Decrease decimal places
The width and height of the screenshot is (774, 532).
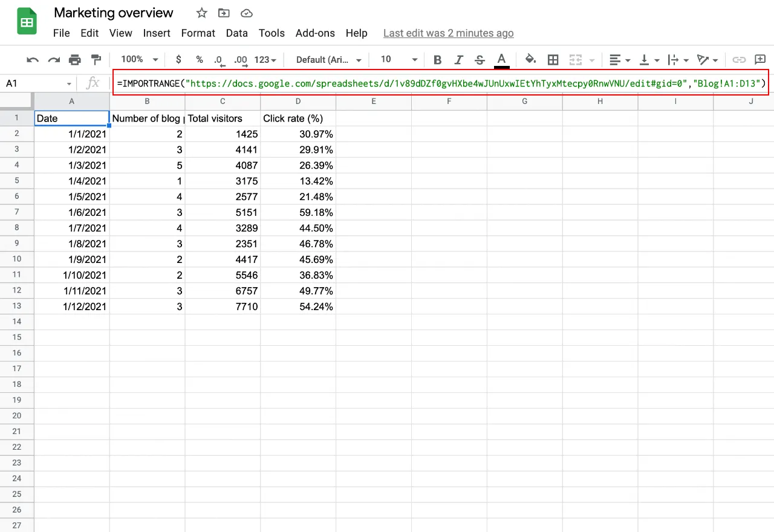tap(220, 60)
